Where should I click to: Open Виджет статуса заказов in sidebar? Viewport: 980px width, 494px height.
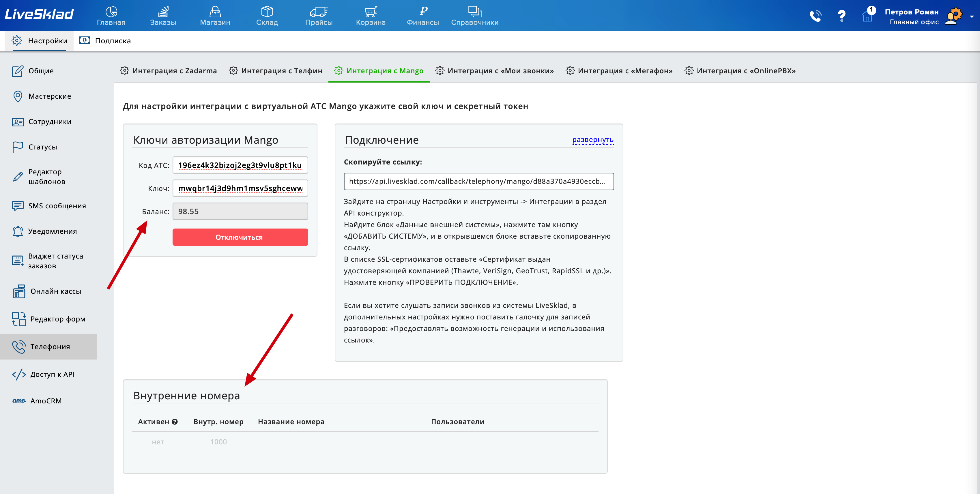pyautogui.click(x=48, y=261)
